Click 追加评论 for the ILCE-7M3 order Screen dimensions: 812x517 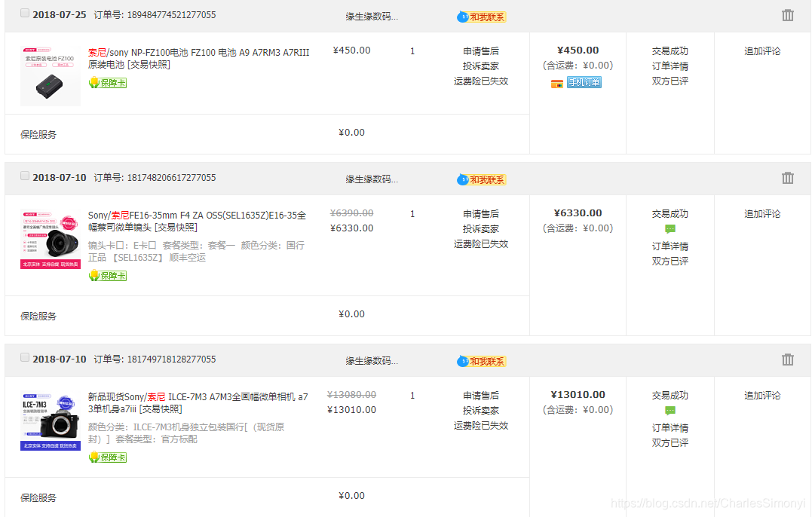coord(762,396)
